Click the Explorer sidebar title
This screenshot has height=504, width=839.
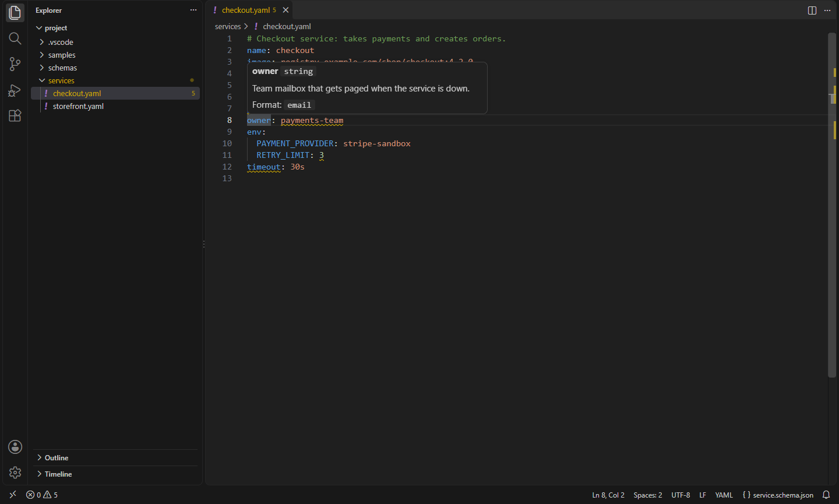click(49, 10)
